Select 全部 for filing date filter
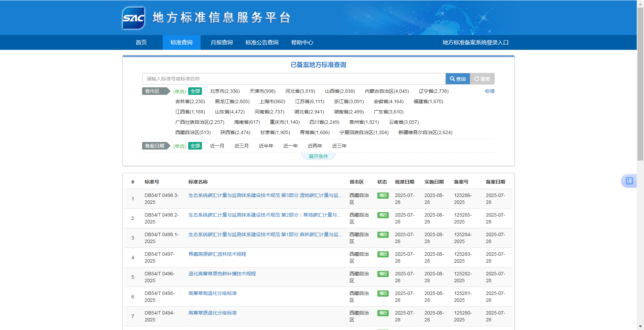The height and width of the screenshot is (330, 644). click(x=195, y=146)
